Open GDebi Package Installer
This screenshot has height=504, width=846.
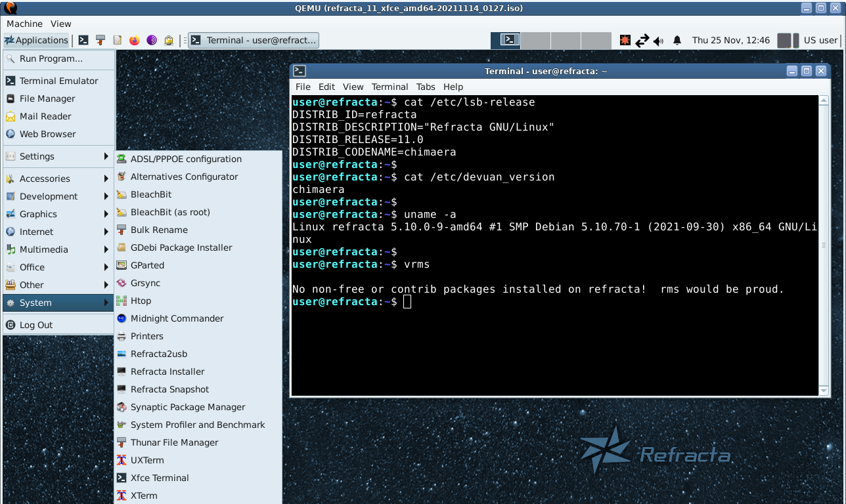[198, 247]
